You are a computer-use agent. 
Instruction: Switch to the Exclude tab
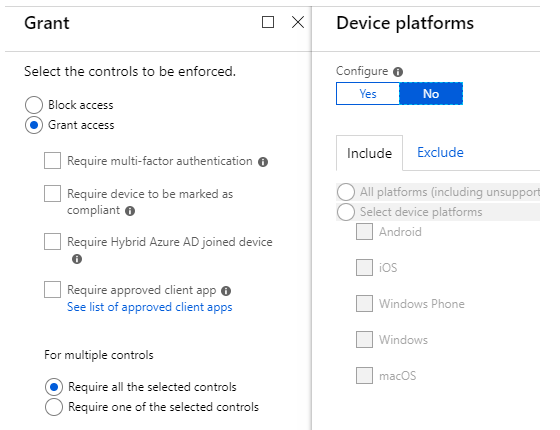coord(440,152)
